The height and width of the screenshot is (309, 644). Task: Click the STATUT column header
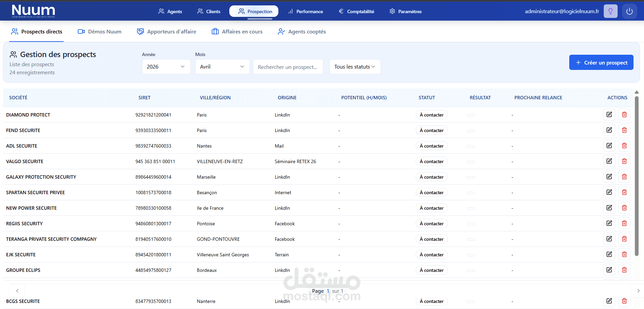(x=427, y=98)
